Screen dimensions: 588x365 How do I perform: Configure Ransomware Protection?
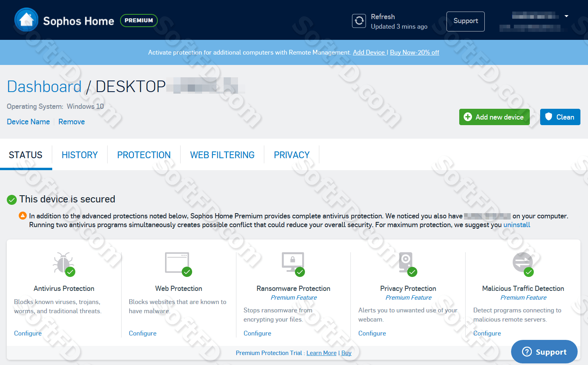click(258, 333)
